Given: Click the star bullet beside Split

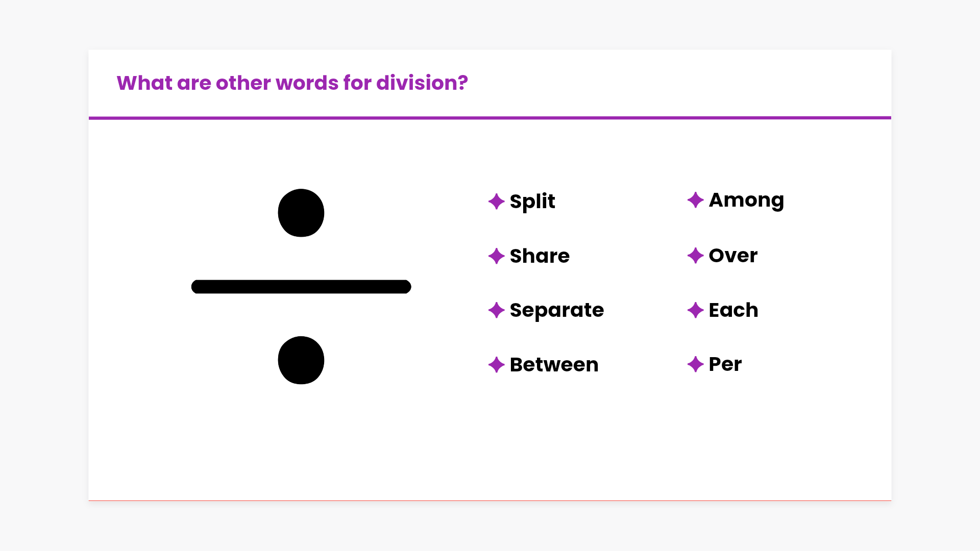Looking at the screenshot, I should [x=496, y=202].
